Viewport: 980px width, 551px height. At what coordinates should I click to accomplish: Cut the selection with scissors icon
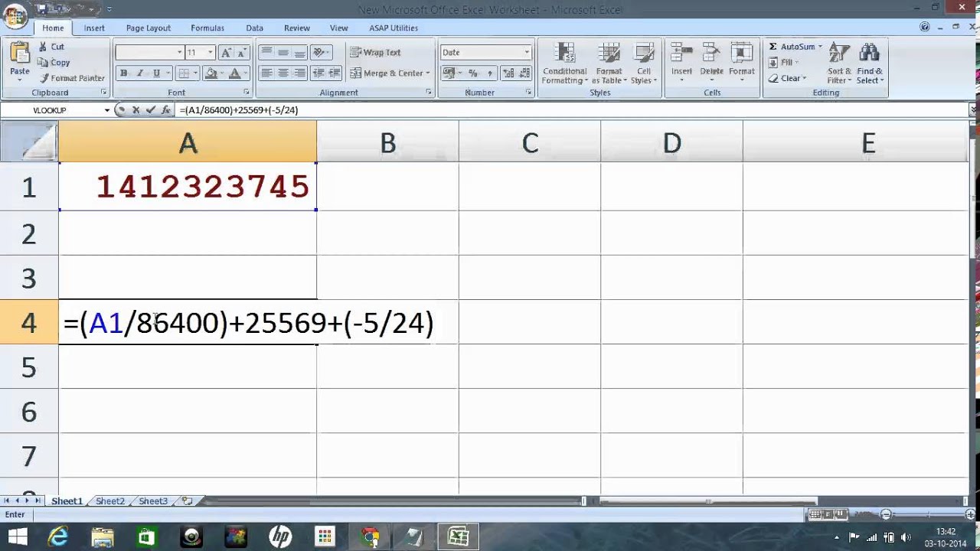pos(43,47)
